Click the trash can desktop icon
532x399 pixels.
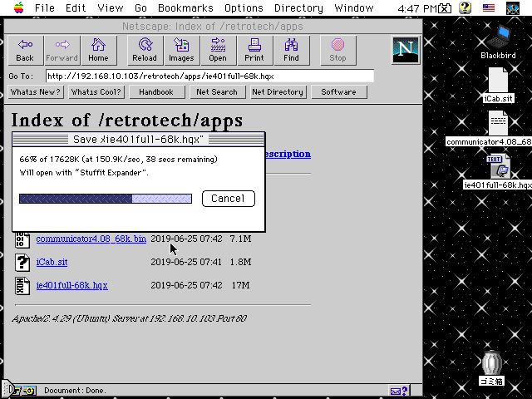491,368
